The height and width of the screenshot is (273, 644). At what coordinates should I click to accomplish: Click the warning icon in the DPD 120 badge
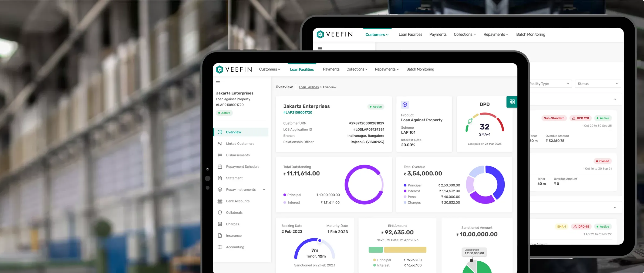click(x=574, y=118)
